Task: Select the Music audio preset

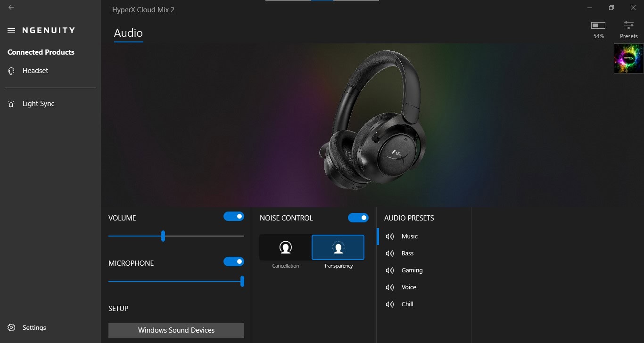Action: (423, 237)
